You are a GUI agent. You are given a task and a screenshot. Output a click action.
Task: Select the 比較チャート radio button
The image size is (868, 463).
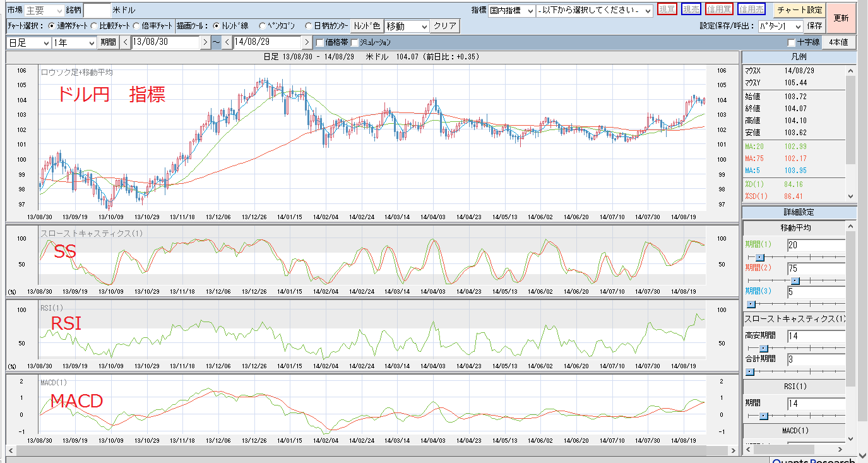pyautogui.click(x=94, y=27)
